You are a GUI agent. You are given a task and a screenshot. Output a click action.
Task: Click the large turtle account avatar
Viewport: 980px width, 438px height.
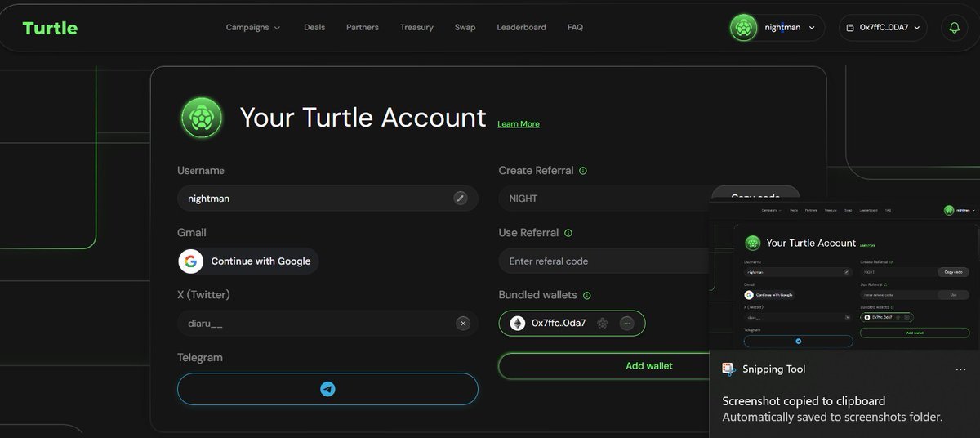[x=201, y=118]
